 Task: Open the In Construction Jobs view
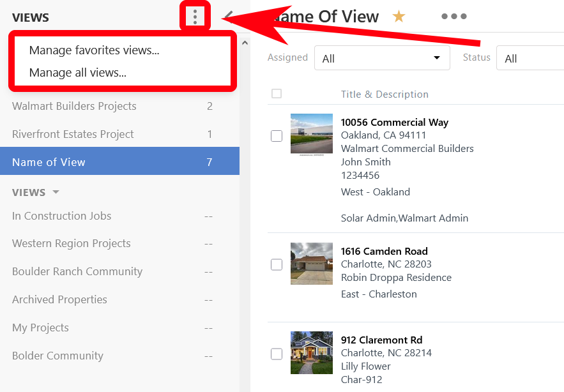[x=61, y=216]
